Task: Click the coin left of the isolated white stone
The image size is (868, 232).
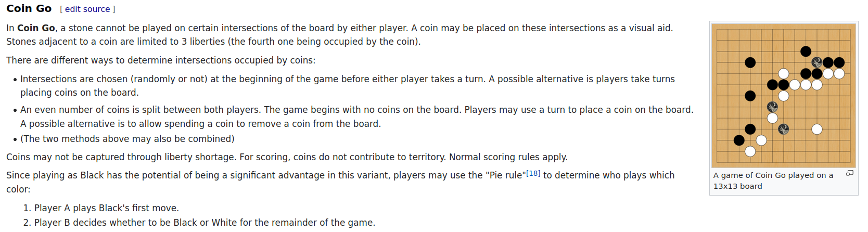Action: [x=783, y=129]
